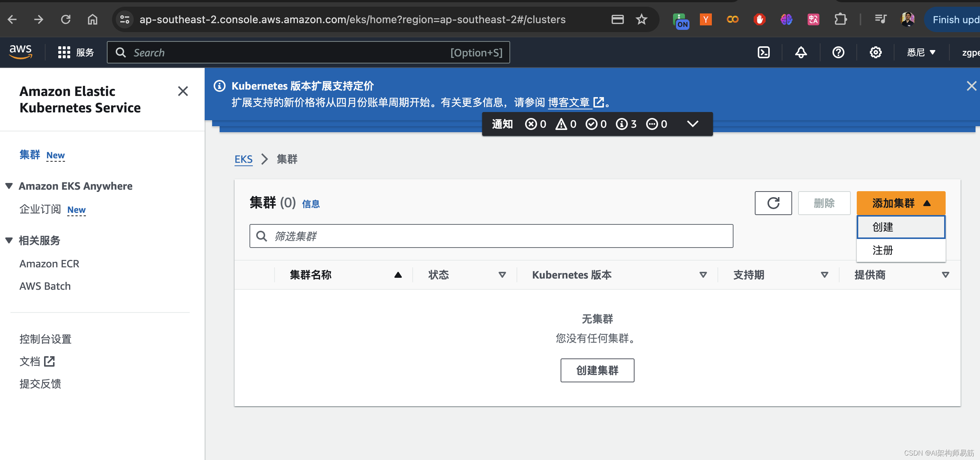The height and width of the screenshot is (460, 980).
Task: Focus the 筛选集群 filter field
Action: (491, 236)
